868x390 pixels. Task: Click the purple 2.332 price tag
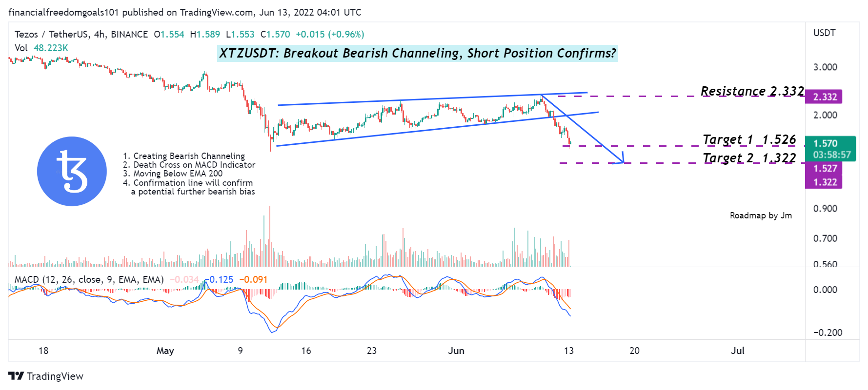[824, 97]
